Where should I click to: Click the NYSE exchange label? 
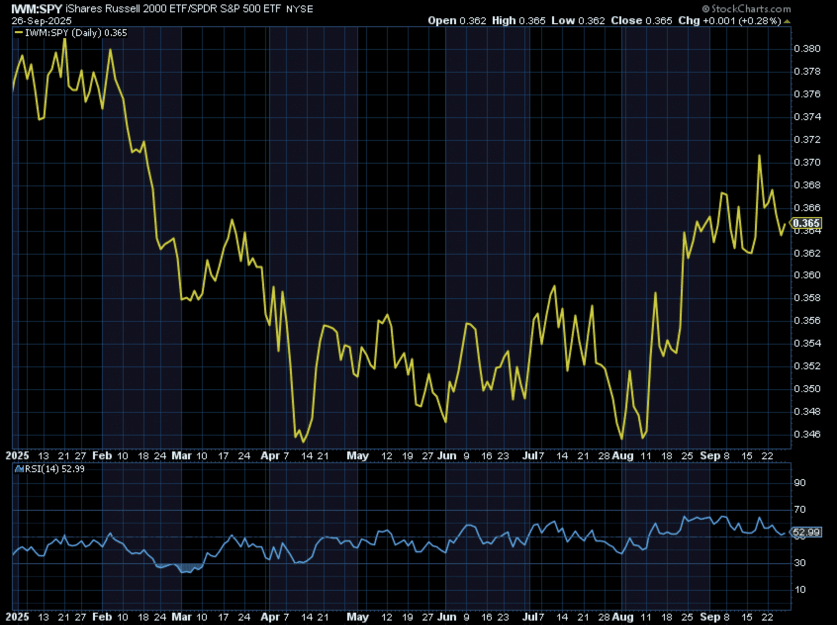coord(299,9)
